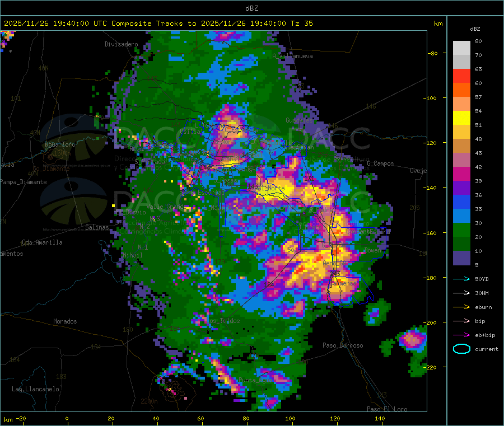Click the magenta eb+bip arrow in legend

pyautogui.click(x=461, y=335)
